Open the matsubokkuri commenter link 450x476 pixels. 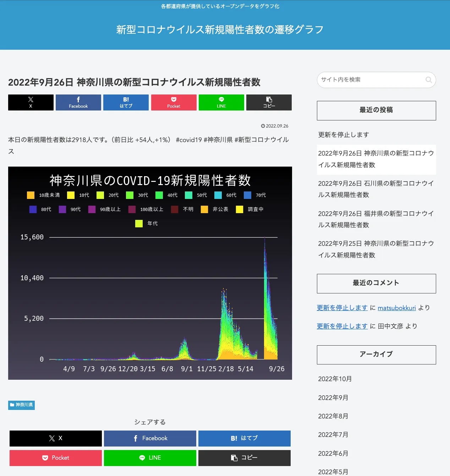[396, 308]
